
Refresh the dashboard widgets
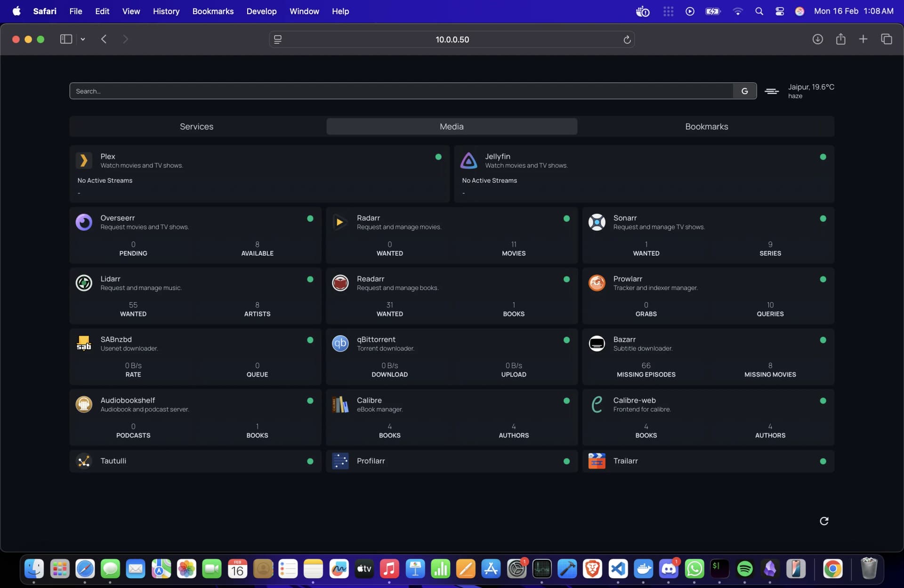824,521
